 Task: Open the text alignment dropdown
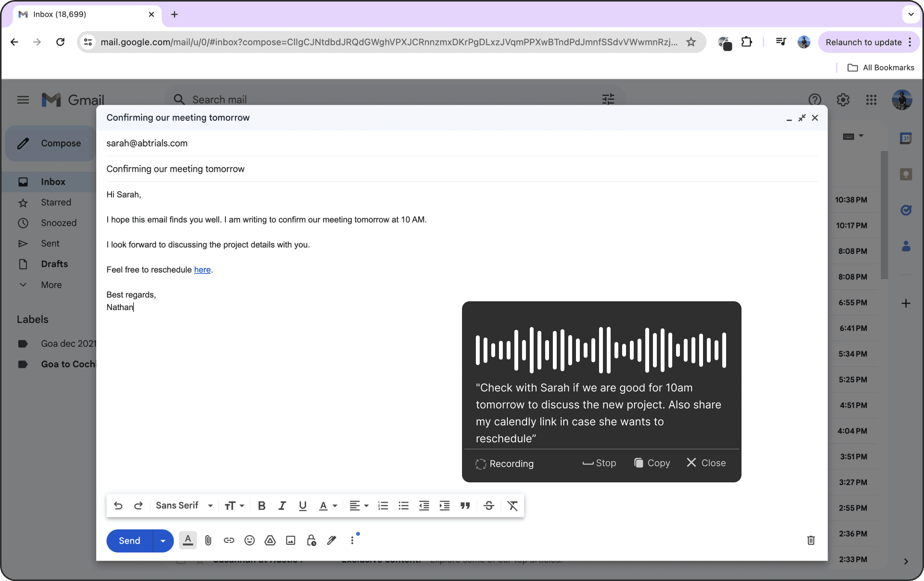(358, 505)
